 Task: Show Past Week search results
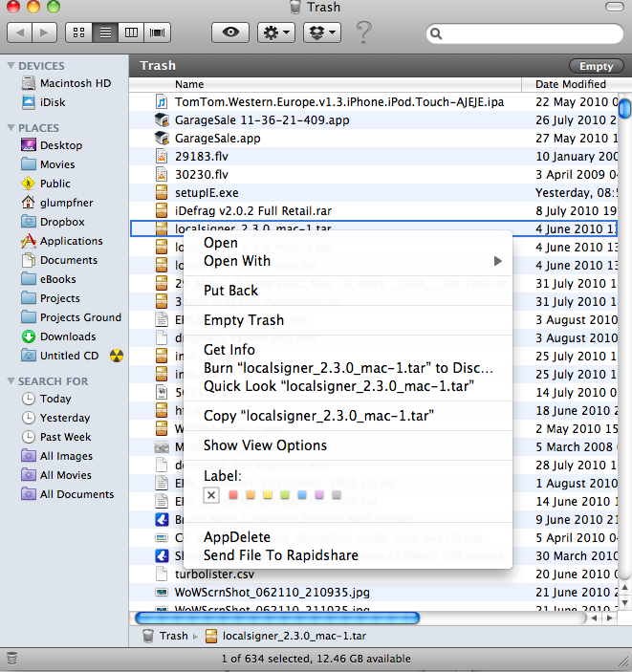(56, 437)
